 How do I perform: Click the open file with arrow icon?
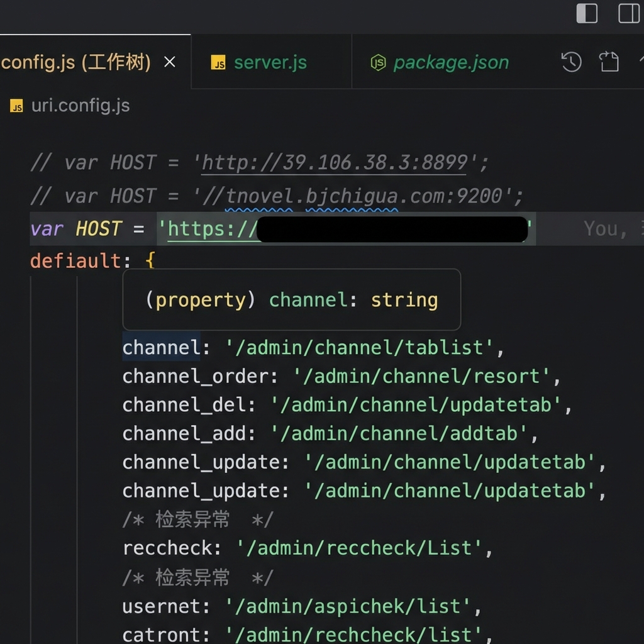(609, 62)
